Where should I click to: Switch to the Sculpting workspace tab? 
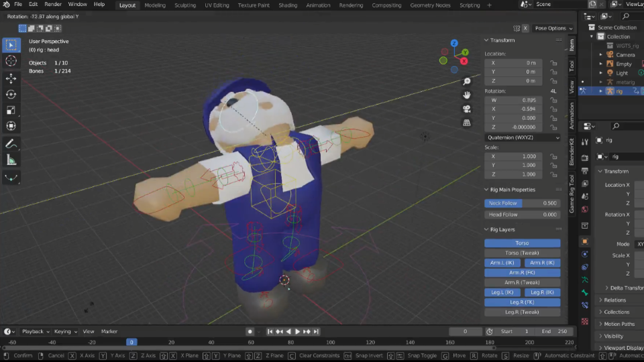tap(185, 5)
